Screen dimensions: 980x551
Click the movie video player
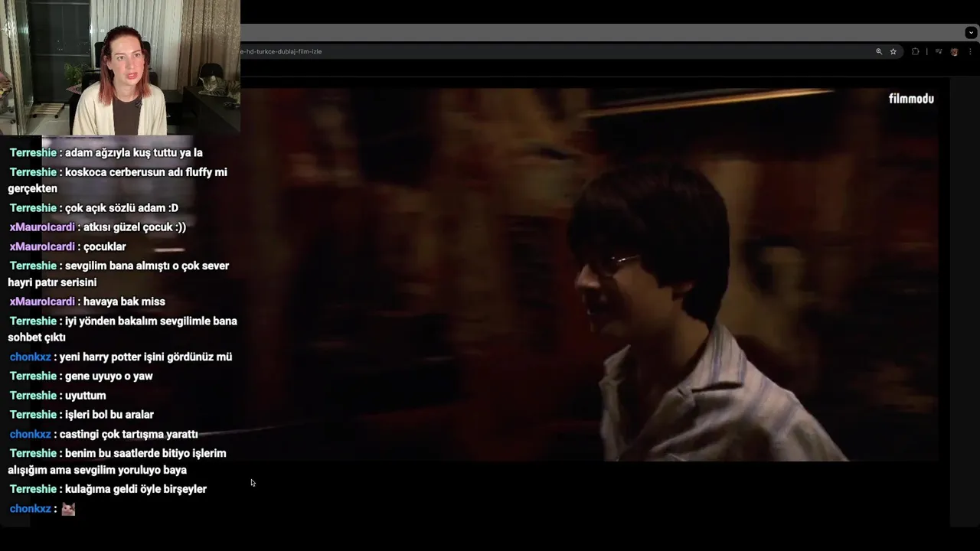click(x=590, y=274)
